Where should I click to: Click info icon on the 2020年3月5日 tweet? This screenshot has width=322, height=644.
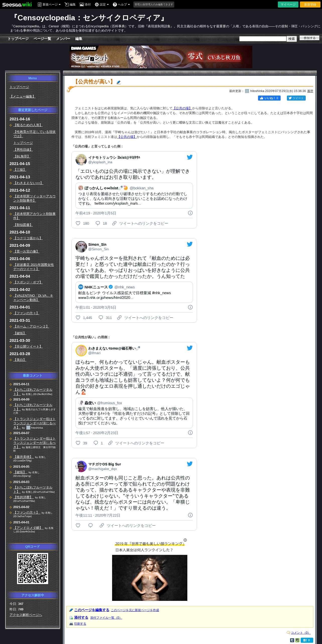(x=190, y=307)
